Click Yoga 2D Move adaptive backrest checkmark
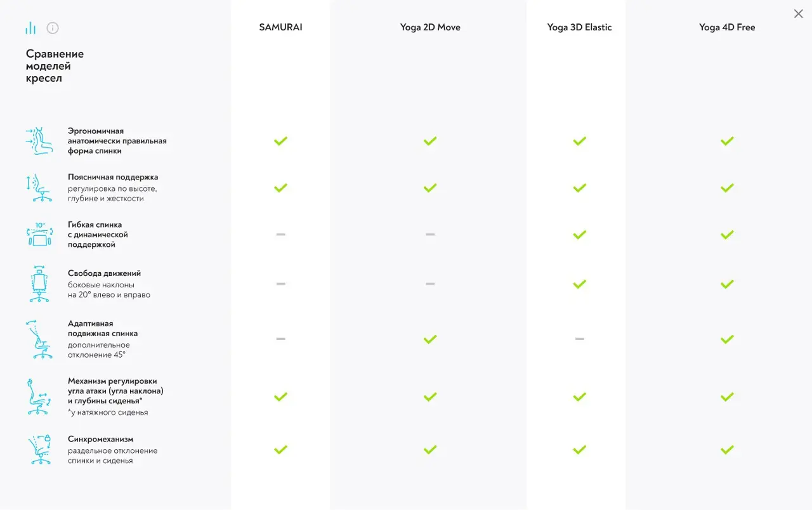The height and width of the screenshot is (510, 812). 430,339
